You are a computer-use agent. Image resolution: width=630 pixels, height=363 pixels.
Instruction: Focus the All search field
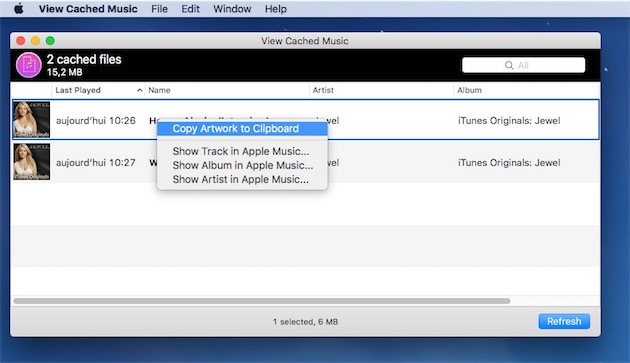tap(523, 65)
